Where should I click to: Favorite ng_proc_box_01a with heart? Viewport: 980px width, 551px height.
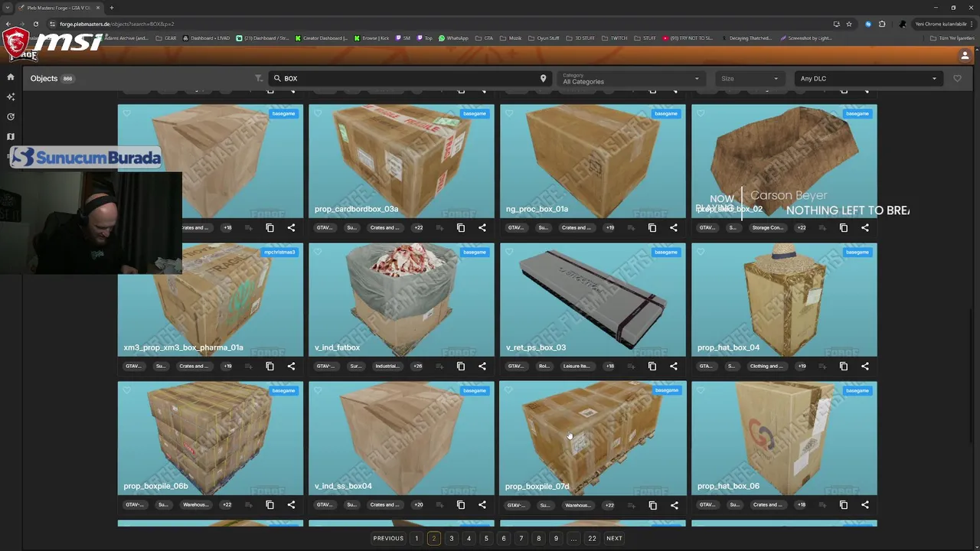tap(509, 113)
